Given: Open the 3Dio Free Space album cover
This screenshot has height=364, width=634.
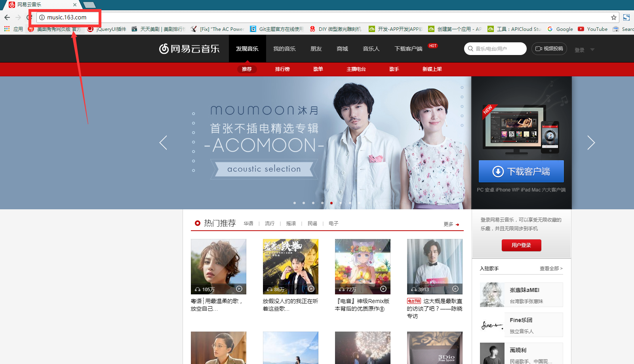Looking at the screenshot, I should (435, 348).
